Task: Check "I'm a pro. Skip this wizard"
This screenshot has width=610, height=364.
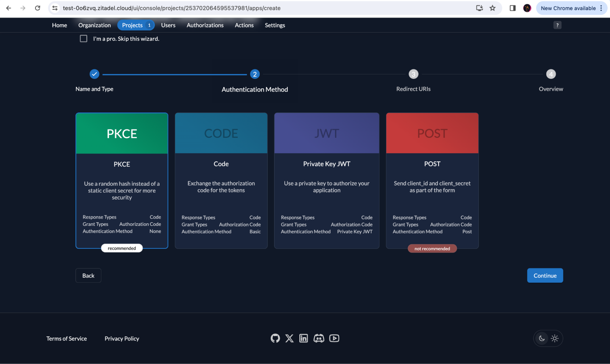Action: (83, 38)
